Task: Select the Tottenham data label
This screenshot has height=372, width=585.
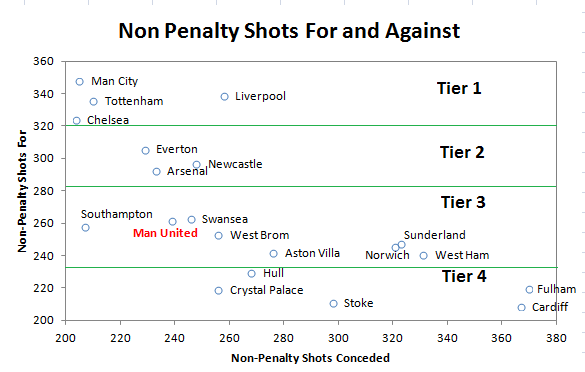Action: click(134, 101)
